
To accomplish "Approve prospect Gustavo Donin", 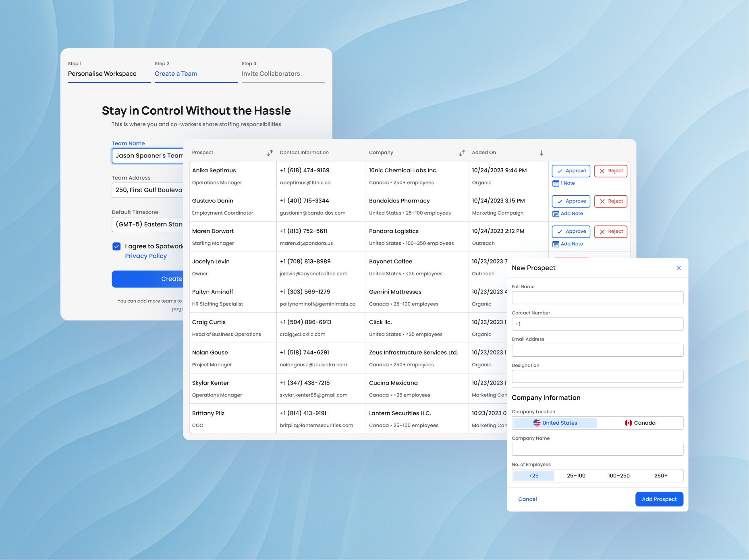I will tap(571, 201).
